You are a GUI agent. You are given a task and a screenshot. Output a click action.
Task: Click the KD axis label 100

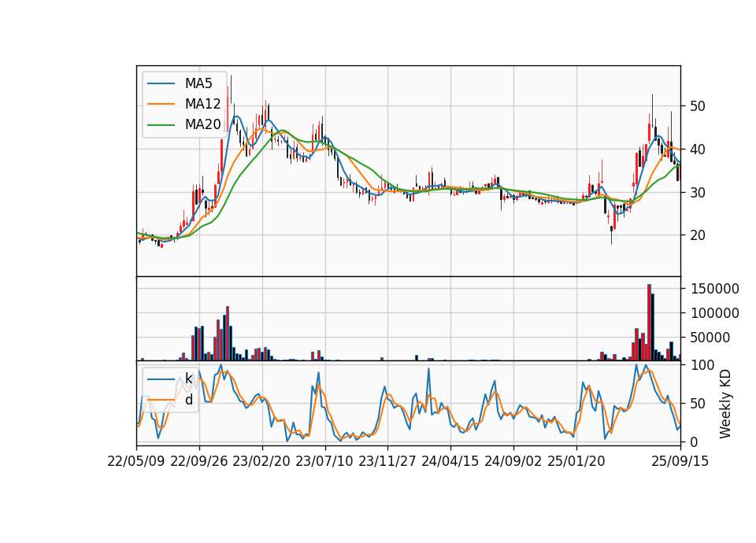tap(702, 365)
